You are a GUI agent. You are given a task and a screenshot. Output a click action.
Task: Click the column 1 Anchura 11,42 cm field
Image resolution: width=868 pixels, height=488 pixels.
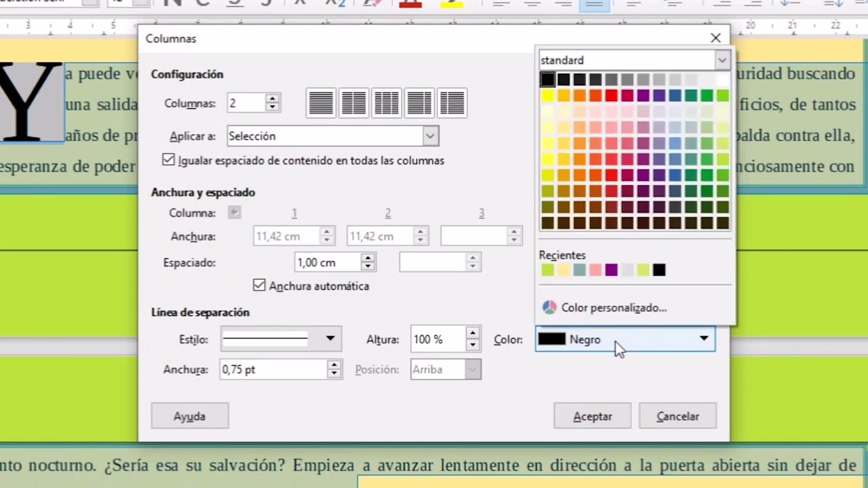point(287,236)
